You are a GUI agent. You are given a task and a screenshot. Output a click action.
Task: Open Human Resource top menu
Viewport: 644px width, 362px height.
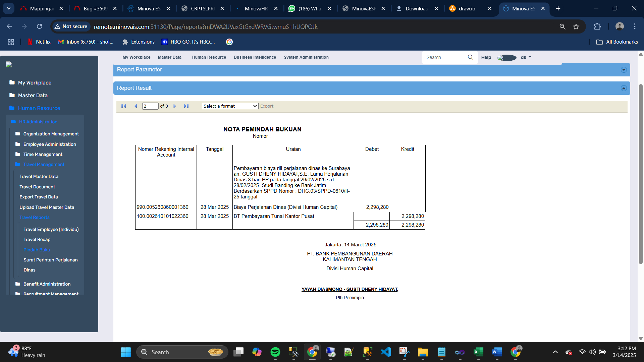pyautogui.click(x=209, y=57)
